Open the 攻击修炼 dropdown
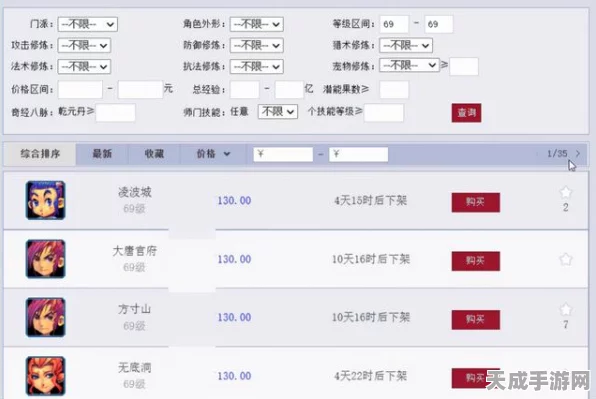The height and width of the screenshot is (399, 596). tap(84, 46)
